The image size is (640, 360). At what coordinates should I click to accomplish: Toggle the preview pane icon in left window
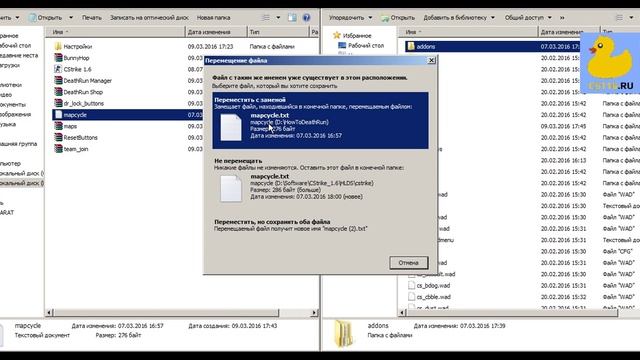(292, 18)
